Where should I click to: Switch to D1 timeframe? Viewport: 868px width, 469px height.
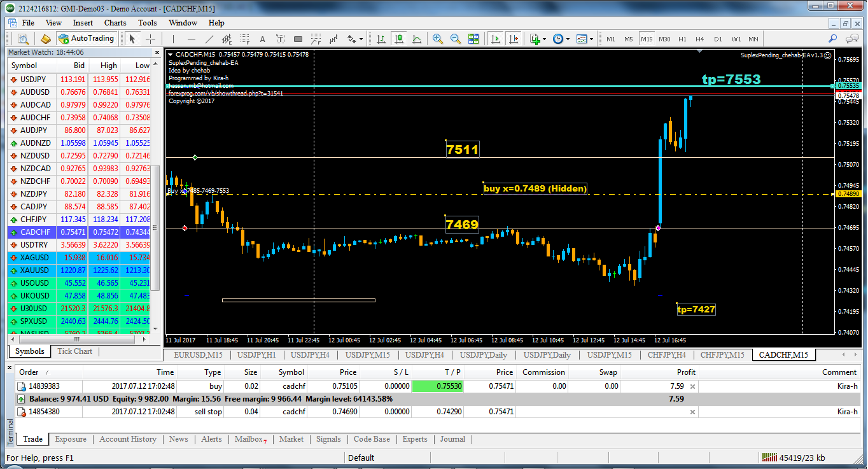(718, 39)
